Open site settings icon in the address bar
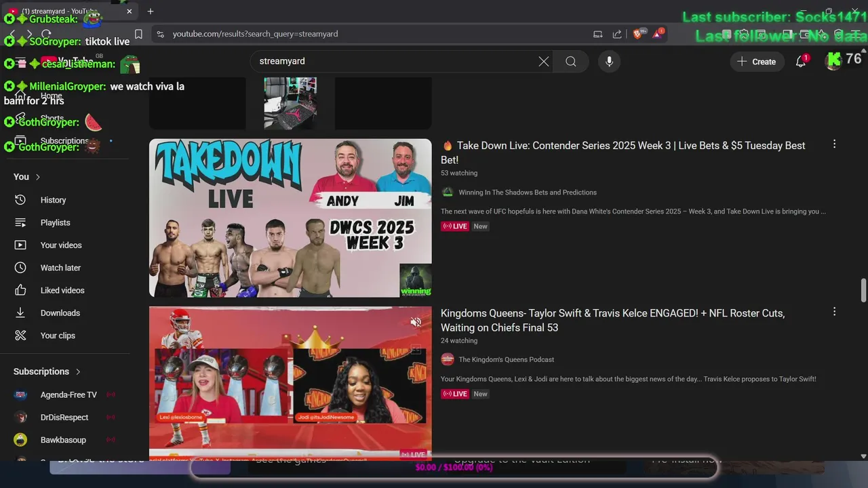Screen dimensions: 868x488 click(x=160, y=34)
